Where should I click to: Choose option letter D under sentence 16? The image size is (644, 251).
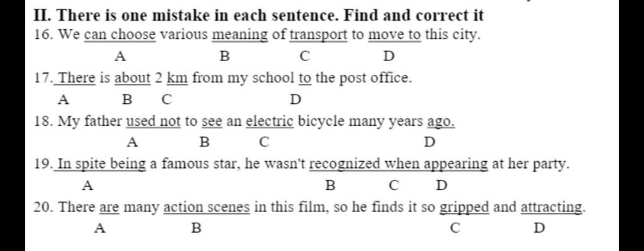coord(389,56)
